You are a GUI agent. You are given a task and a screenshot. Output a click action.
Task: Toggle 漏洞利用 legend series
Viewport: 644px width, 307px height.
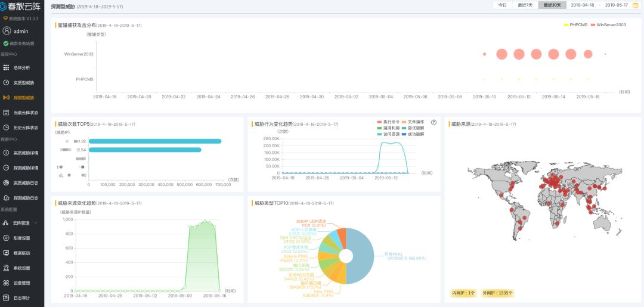coord(388,128)
